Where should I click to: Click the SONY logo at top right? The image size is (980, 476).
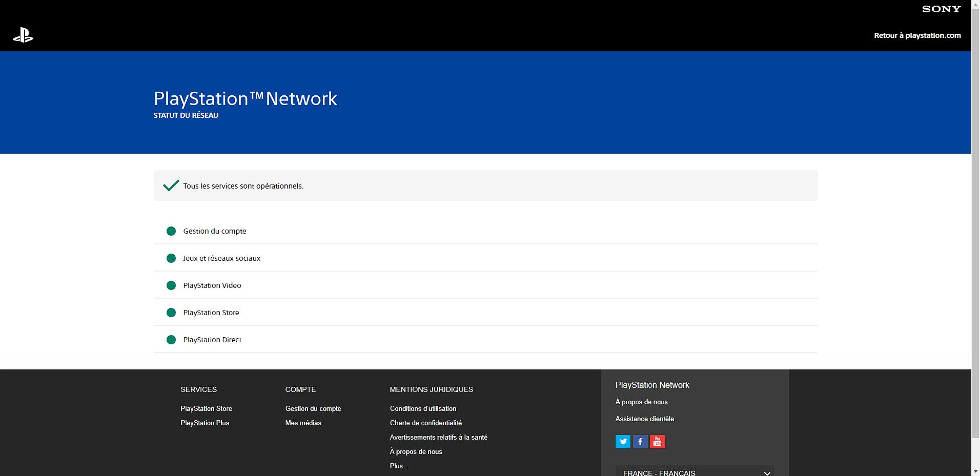tap(941, 9)
